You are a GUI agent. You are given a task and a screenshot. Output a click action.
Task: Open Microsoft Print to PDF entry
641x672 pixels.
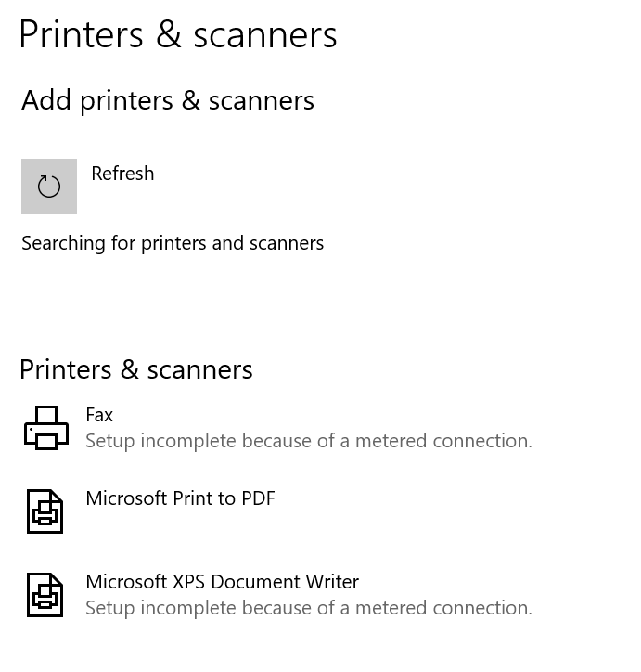tap(180, 498)
